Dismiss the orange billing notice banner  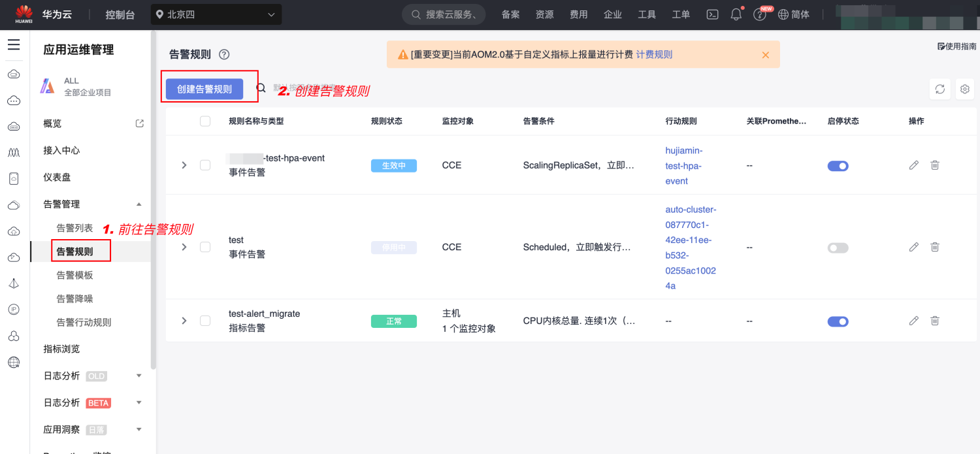pos(766,55)
